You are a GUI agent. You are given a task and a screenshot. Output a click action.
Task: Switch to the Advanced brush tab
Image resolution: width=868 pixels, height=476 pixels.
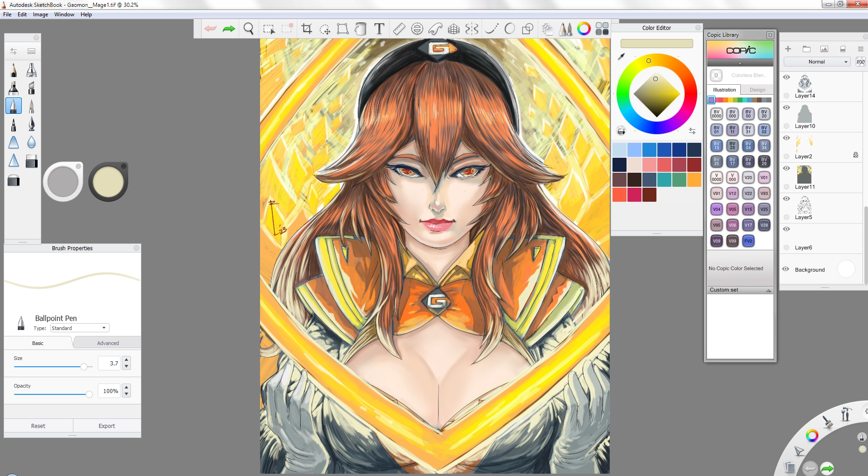click(x=108, y=343)
